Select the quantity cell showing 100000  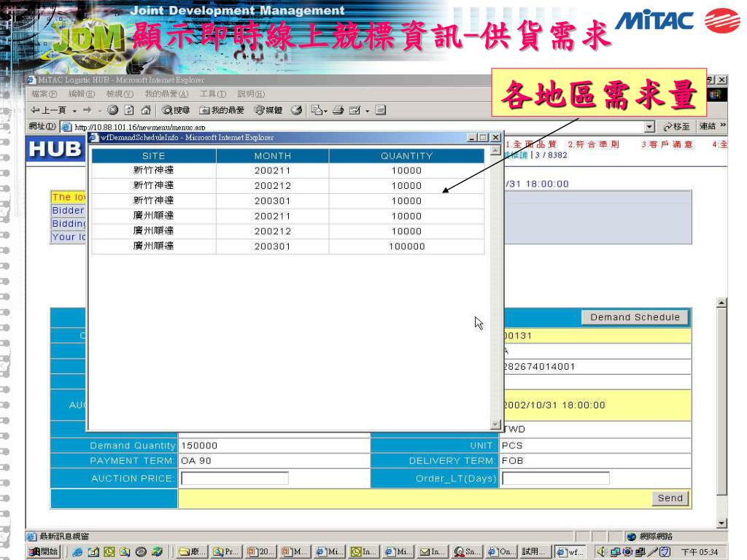click(406, 246)
